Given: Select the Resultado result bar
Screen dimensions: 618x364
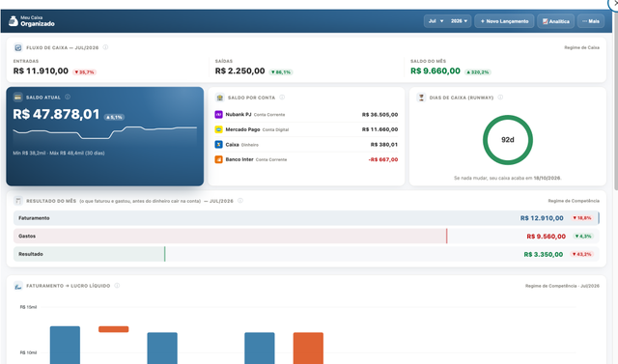Looking at the screenshot, I should tap(306, 254).
